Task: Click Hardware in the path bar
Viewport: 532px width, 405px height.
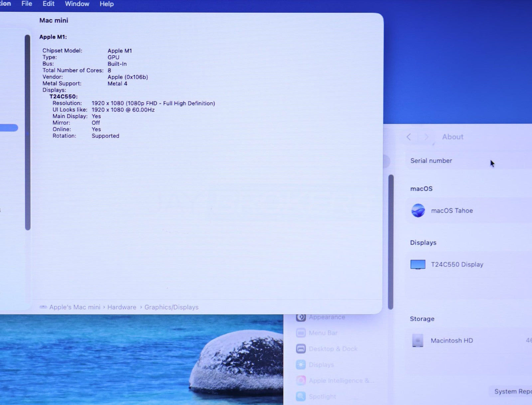Action: click(122, 307)
